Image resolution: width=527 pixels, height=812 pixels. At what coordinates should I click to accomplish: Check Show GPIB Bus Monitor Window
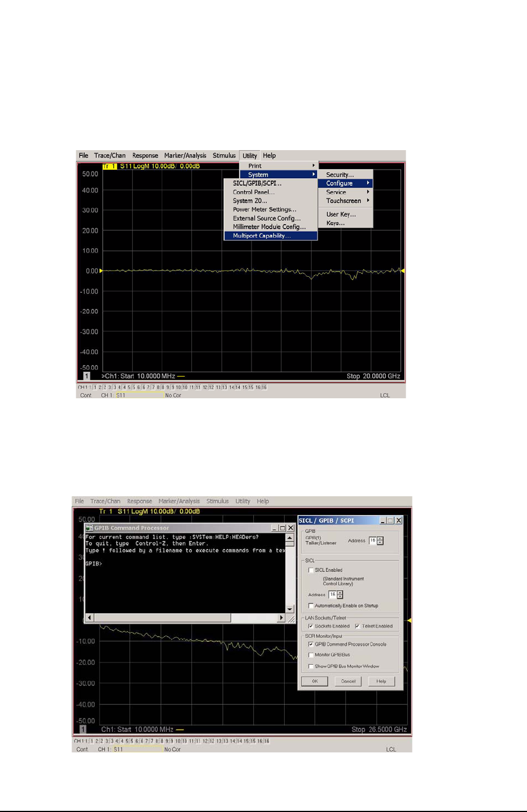coord(311,666)
